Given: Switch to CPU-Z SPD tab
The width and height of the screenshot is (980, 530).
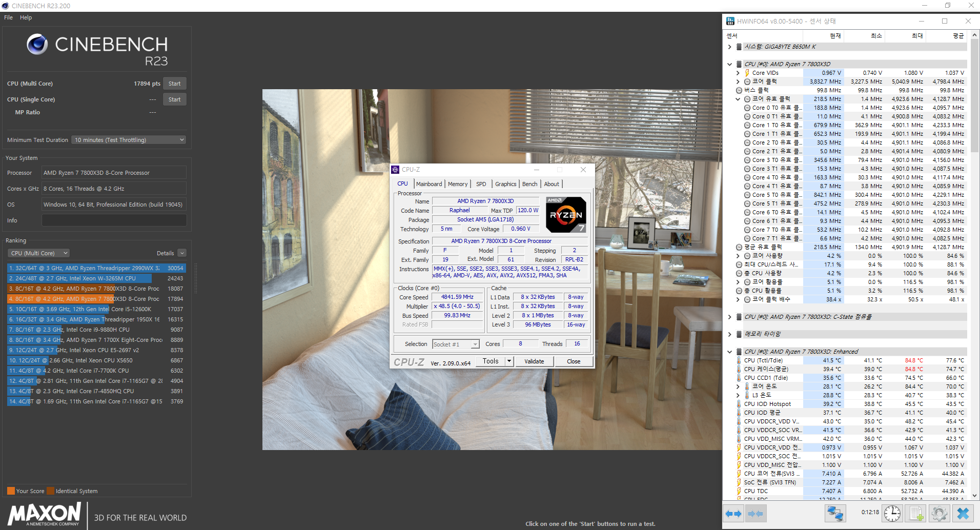Looking at the screenshot, I should [x=481, y=184].
